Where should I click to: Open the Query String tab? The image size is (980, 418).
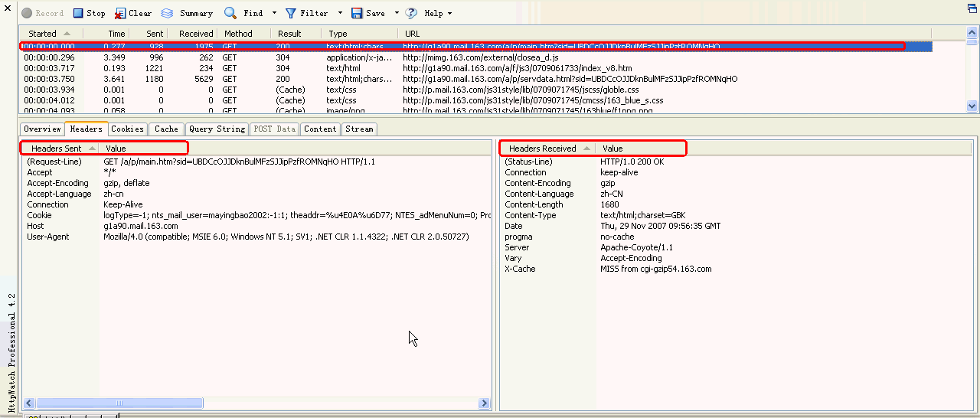click(217, 129)
